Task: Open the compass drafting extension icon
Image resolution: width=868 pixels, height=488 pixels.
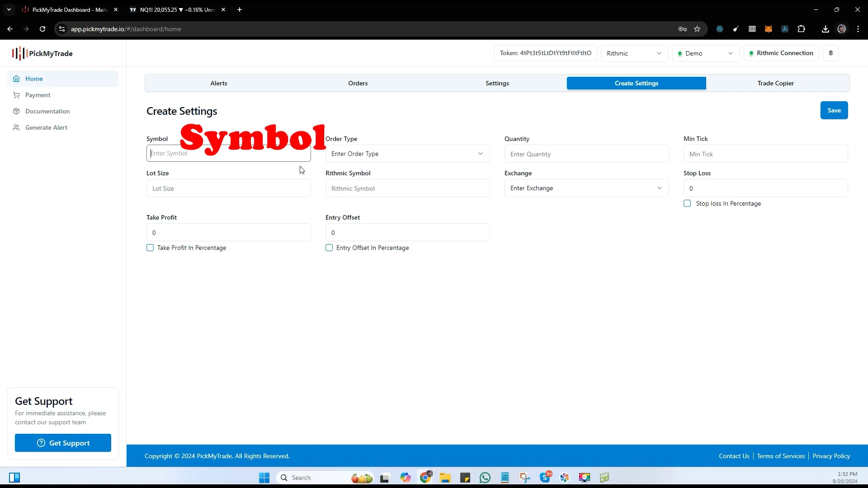Action: click(785, 29)
